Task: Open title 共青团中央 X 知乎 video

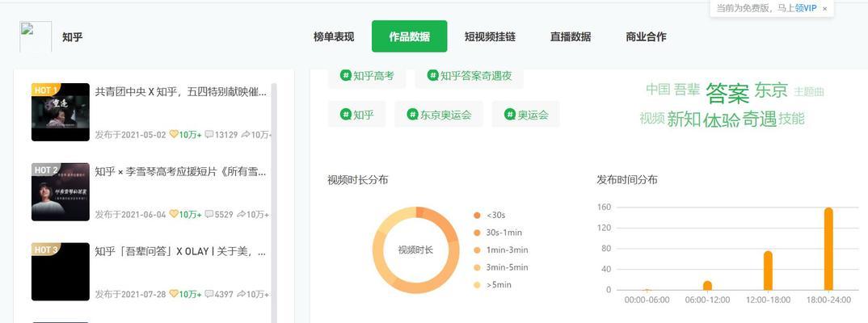Action: point(180,91)
